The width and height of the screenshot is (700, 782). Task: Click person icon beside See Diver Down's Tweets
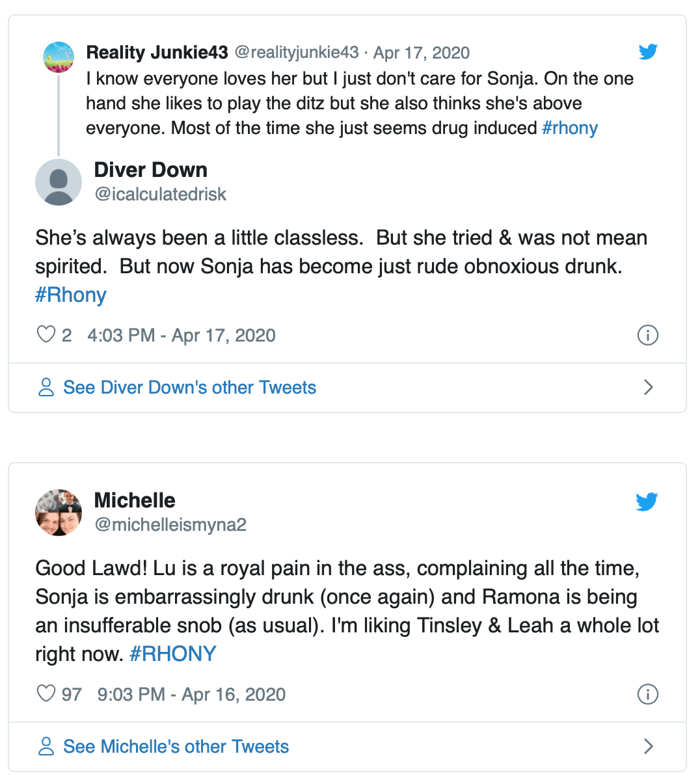46,388
